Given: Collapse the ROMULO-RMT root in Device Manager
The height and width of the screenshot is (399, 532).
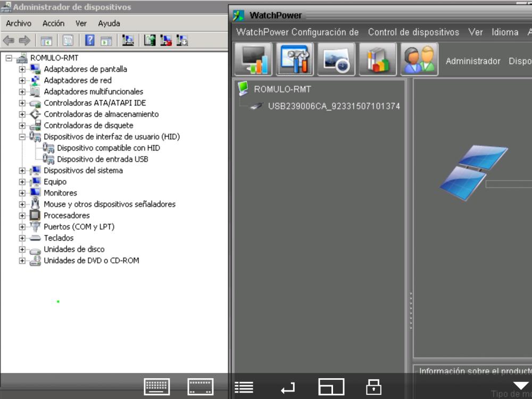Looking at the screenshot, I should (9, 58).
